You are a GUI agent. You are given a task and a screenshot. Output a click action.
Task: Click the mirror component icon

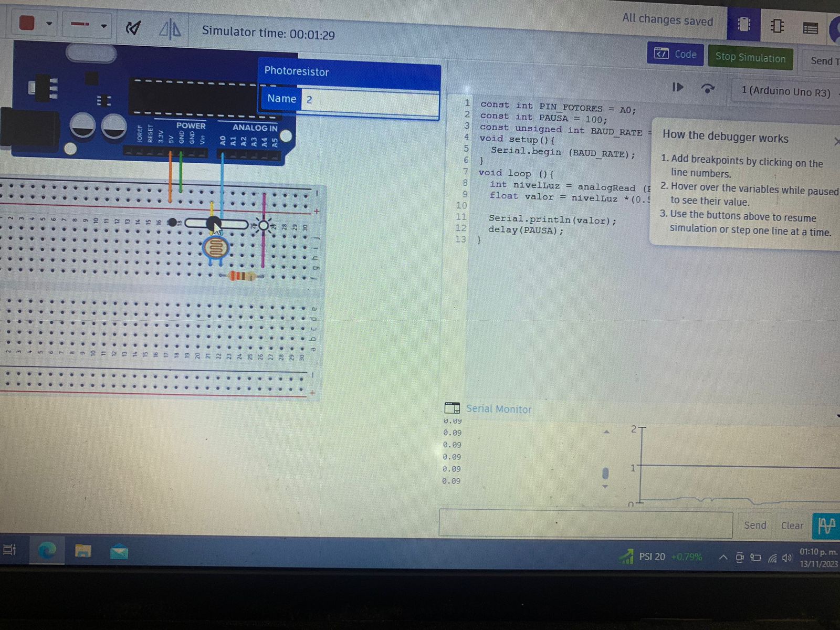(170, 29)
